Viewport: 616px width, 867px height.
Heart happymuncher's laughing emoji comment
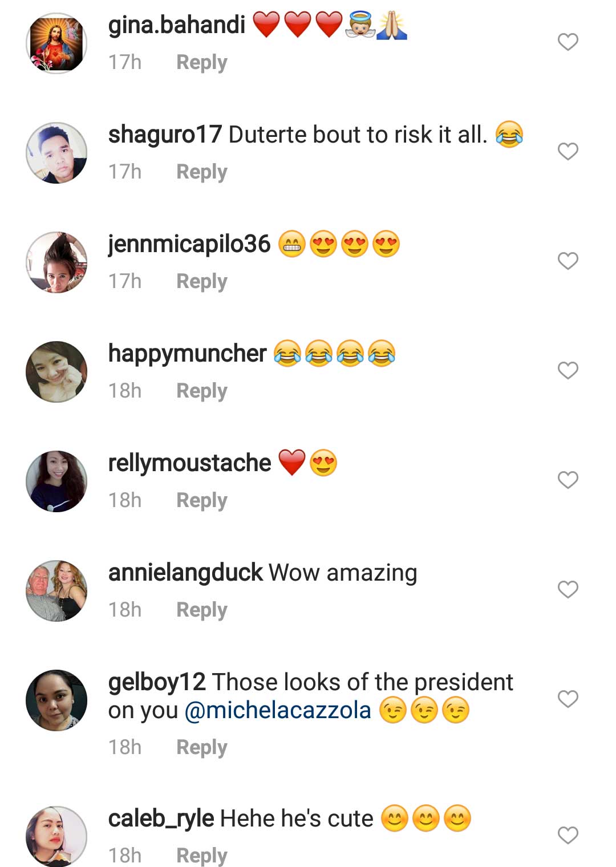click(568, 371)
